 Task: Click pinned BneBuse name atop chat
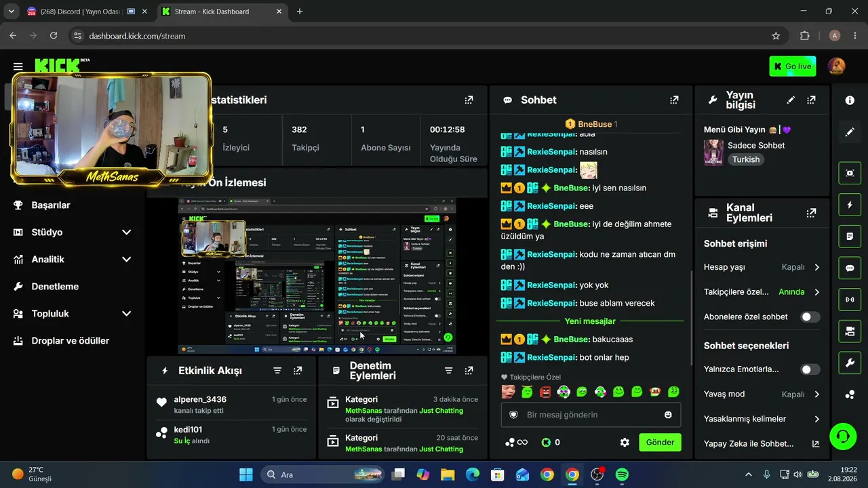pyautogui.click(x=595, y=124)
